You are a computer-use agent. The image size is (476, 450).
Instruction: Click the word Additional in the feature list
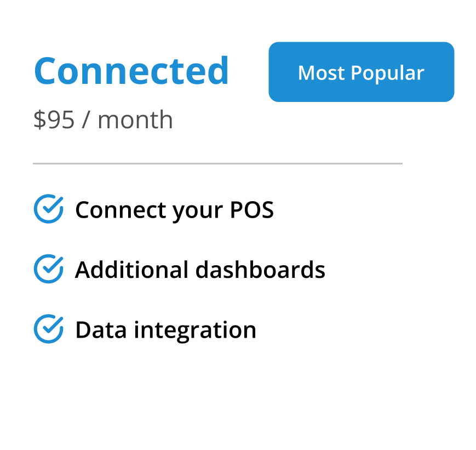[131, 270]
